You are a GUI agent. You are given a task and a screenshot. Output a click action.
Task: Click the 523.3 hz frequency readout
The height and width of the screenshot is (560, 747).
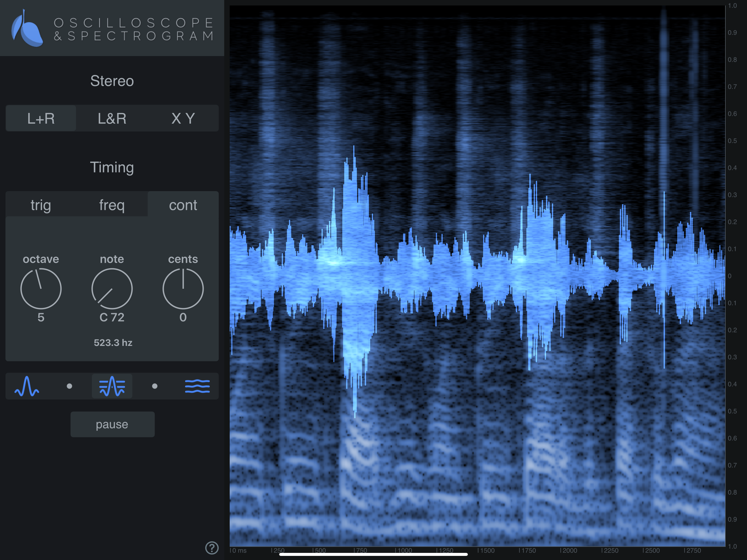point(113,343)
